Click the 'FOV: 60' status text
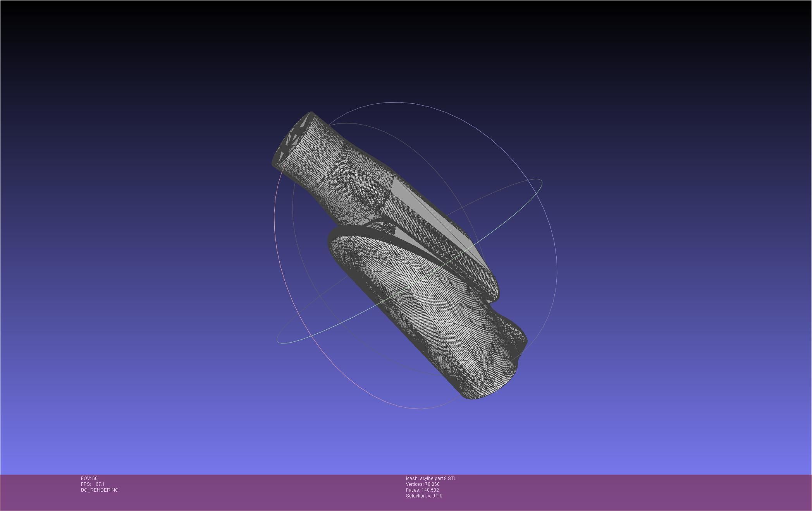The width and height of the screenshot is (812, 511). 89,478
